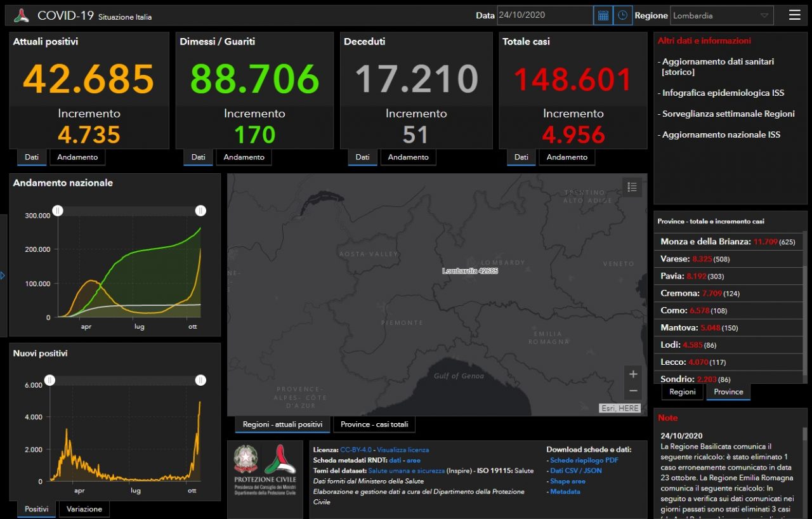Image resolution: width=812 pixels, height=519 pixels.
Task: Zoom in on the map
Action: tap(632, 373)
